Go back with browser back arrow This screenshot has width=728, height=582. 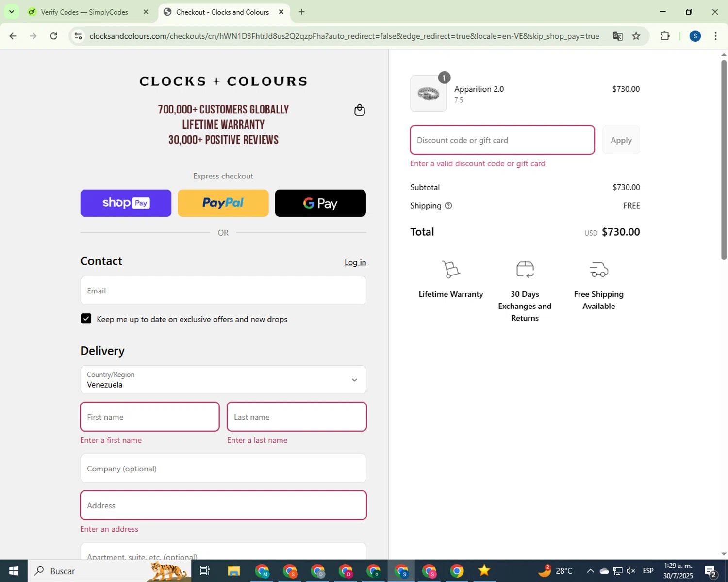pos(13,36)
